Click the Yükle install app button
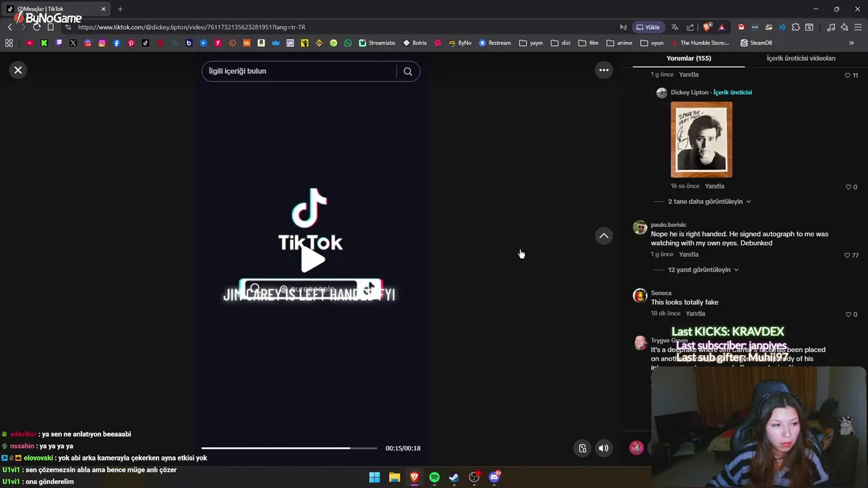868x488 pixels. 648,27
